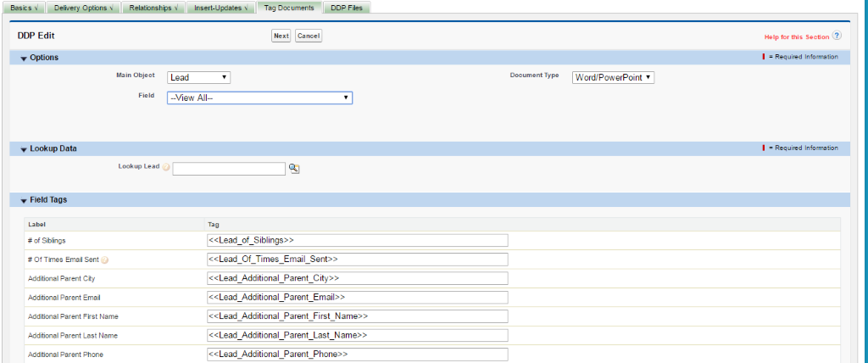This screenshot has width=868, height=363.
Task: Click info icon beside # Of Times Email Sent
Action: [105, 260]
